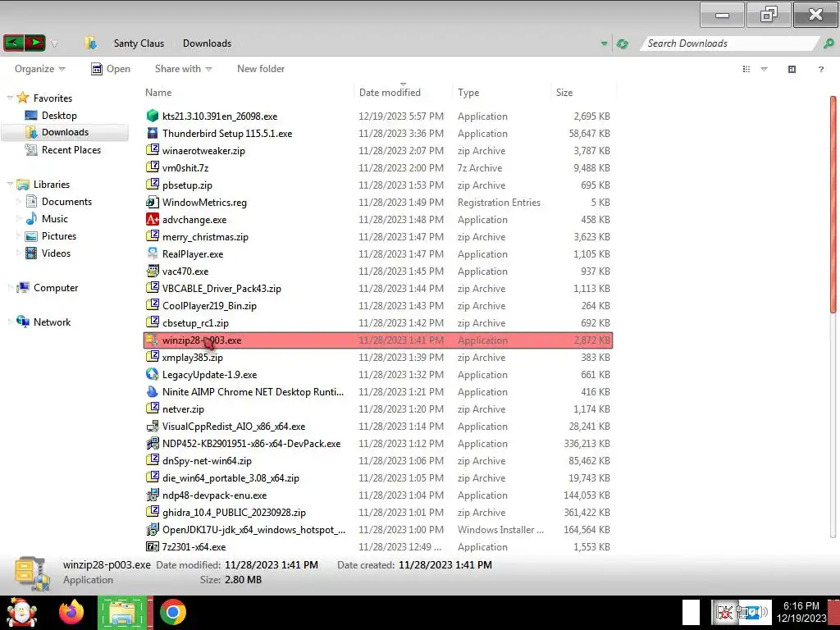
Task: Select VBCABLE_Driver_Pack43.zip file
Action: pyautogui.click(x=221, y=288)
